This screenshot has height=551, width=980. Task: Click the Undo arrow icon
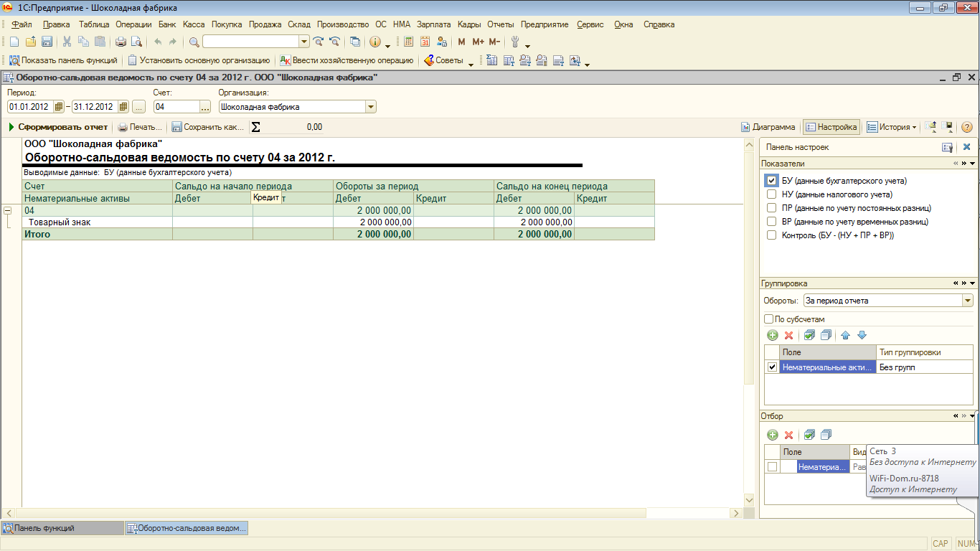(x=157, y=42)
